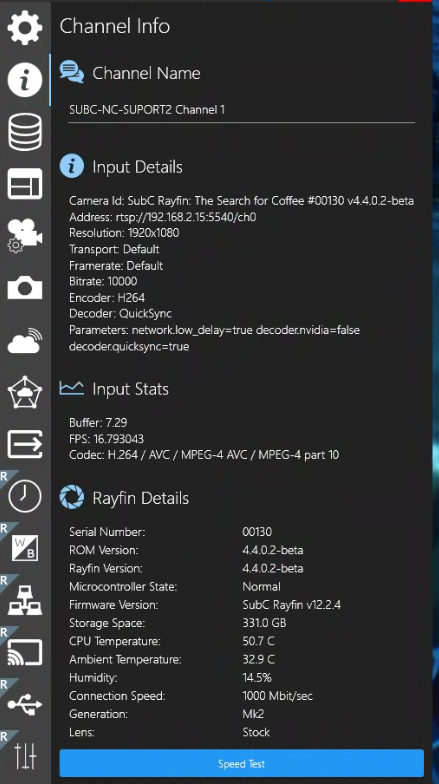Click Firmware Version value SubC Rayfin v12.2.4

point(292,605)
